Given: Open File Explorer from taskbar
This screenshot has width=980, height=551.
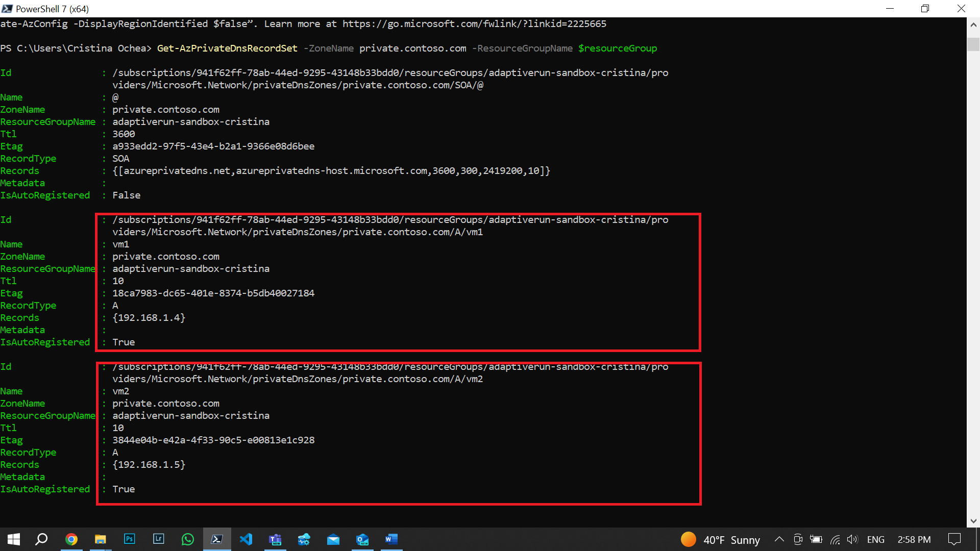Looking at the screenshot, I should 101,539.
